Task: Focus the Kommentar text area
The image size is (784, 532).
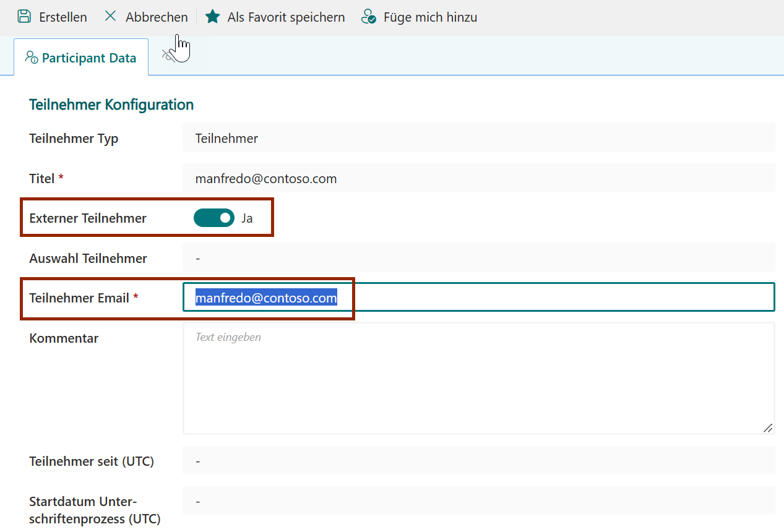Action: click(x=478, y=379)
